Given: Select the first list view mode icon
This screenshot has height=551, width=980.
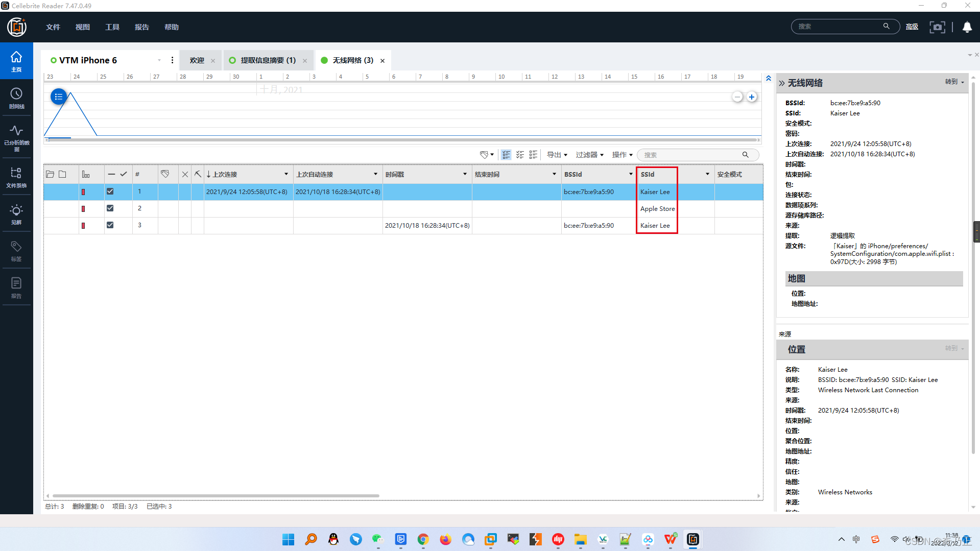Looking at the screenshot, I should [506, 155].
